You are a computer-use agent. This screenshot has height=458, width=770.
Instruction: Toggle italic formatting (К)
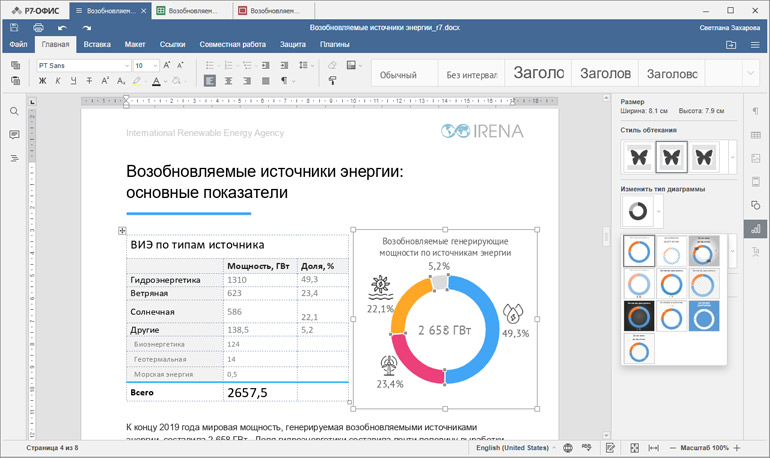point(57,81)
